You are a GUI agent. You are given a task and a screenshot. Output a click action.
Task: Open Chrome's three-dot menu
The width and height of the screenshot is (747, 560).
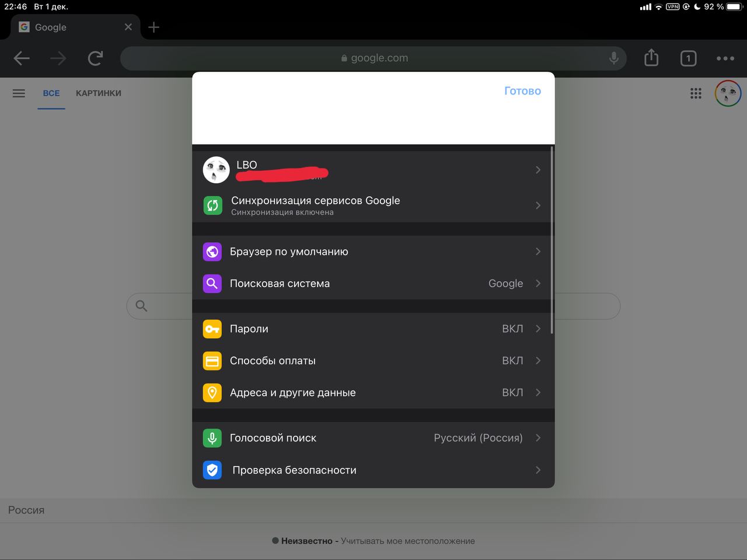(725, 58)
